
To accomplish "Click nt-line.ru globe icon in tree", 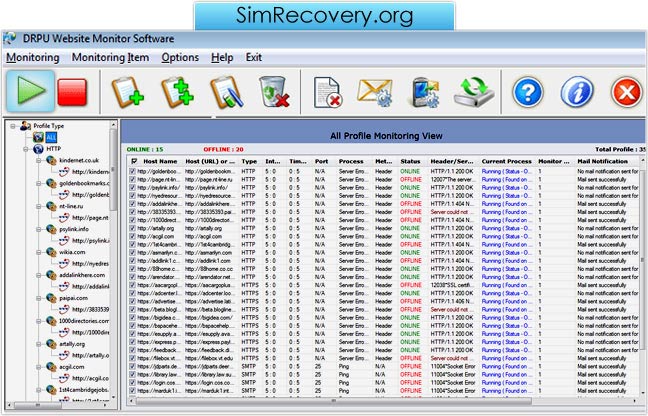I will [x=51, y=206].
